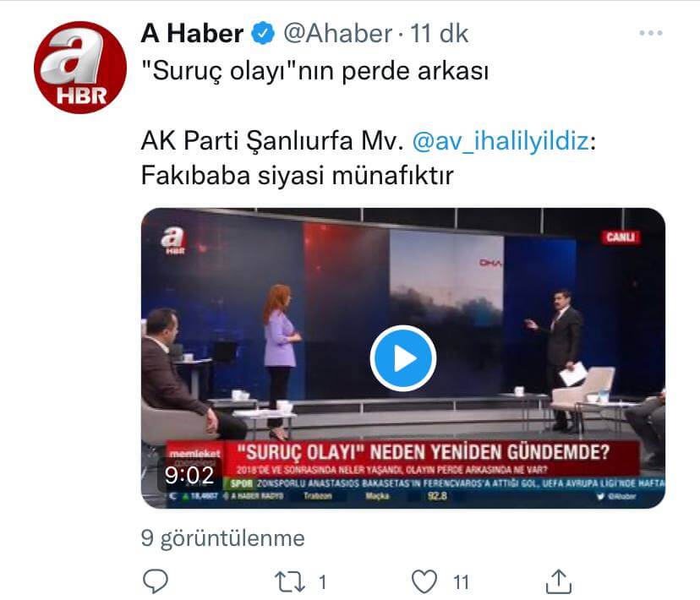Click the 11 dk timestamp
700x600 pixels.
pos(439,34)
